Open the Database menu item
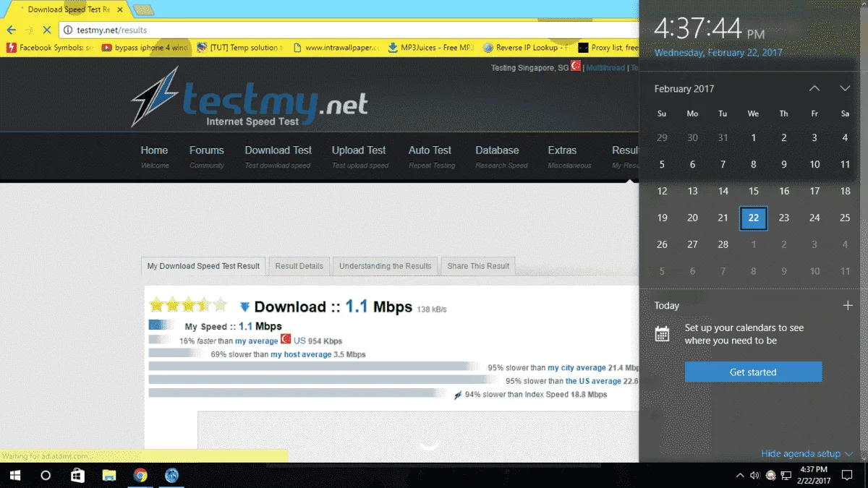 501,155
